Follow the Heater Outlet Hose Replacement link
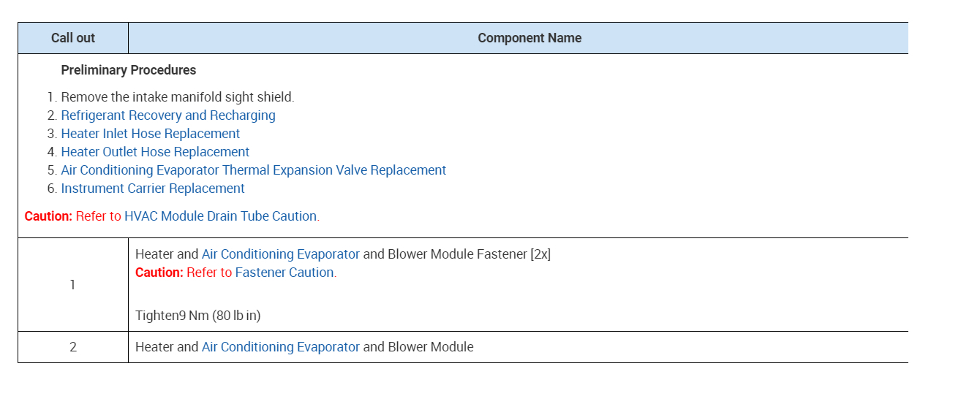Viewport: 980px width, 396px height. click(x=155, y=152)
